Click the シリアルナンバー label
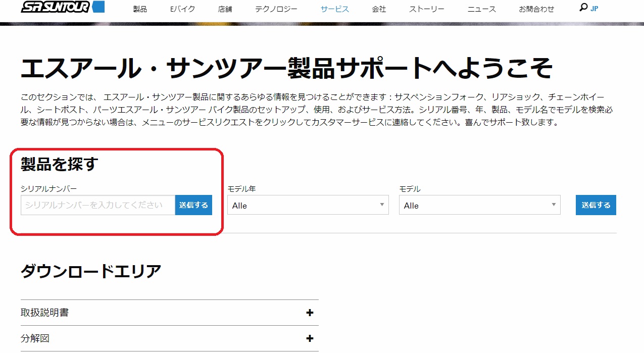644x353 pixels. pos(49,188)
